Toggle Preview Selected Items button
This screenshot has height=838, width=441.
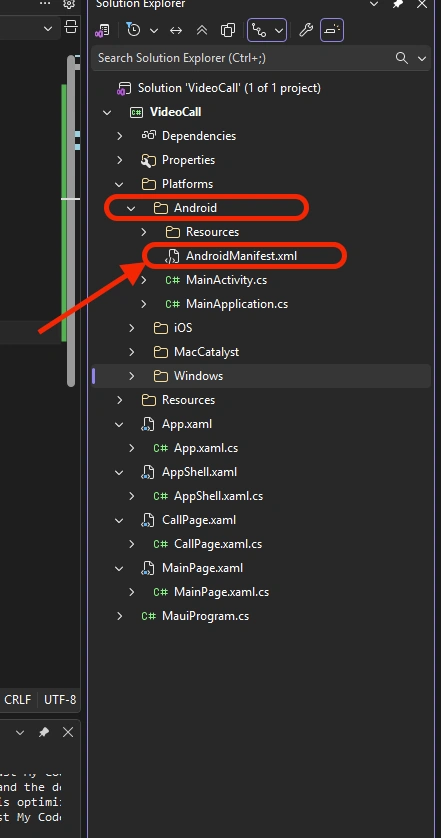(x=332, y=30)
